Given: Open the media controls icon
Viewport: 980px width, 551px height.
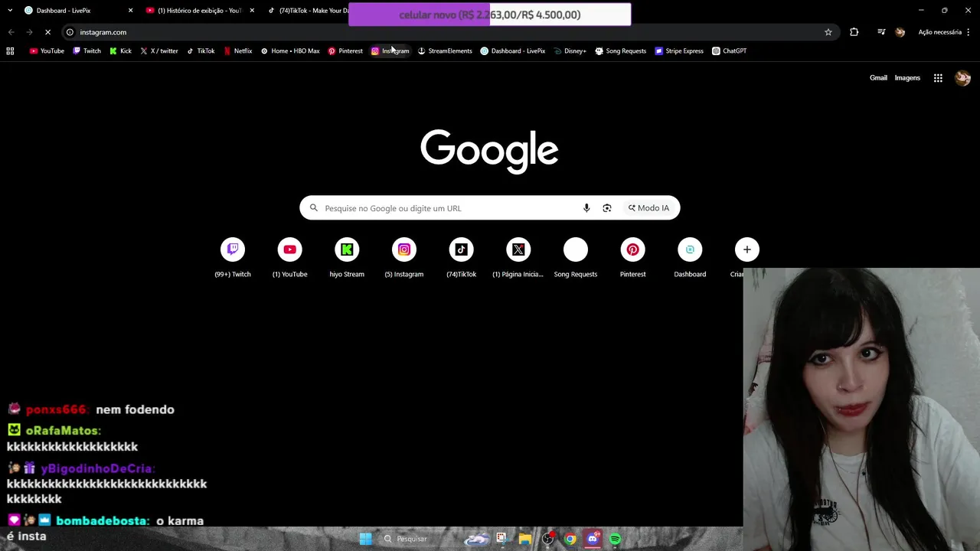Looking at the screenshot, I should (881, 32).
